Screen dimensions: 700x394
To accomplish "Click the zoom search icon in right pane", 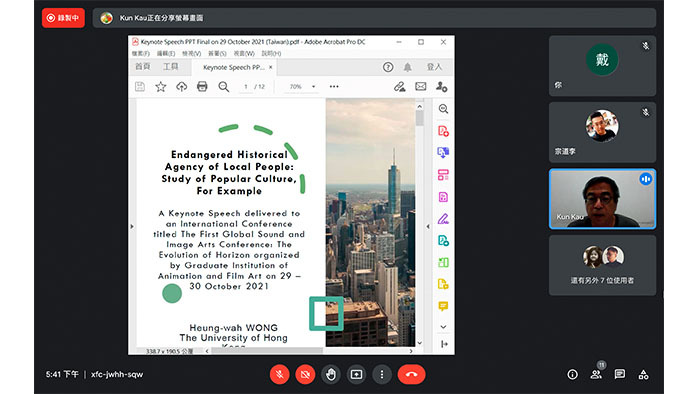I will click(x=443, y=109).
